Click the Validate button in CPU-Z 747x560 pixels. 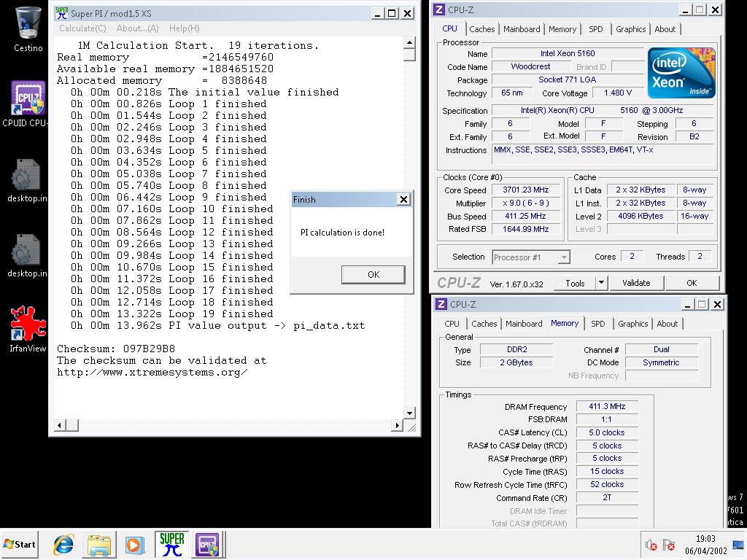pyautogui.click(x=636, y=284)
